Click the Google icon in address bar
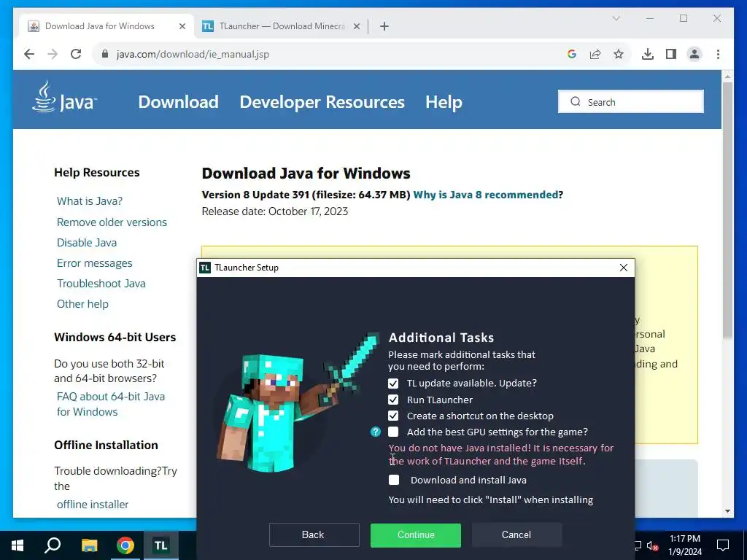Screen dimensions: 747x560 [572, 54]
